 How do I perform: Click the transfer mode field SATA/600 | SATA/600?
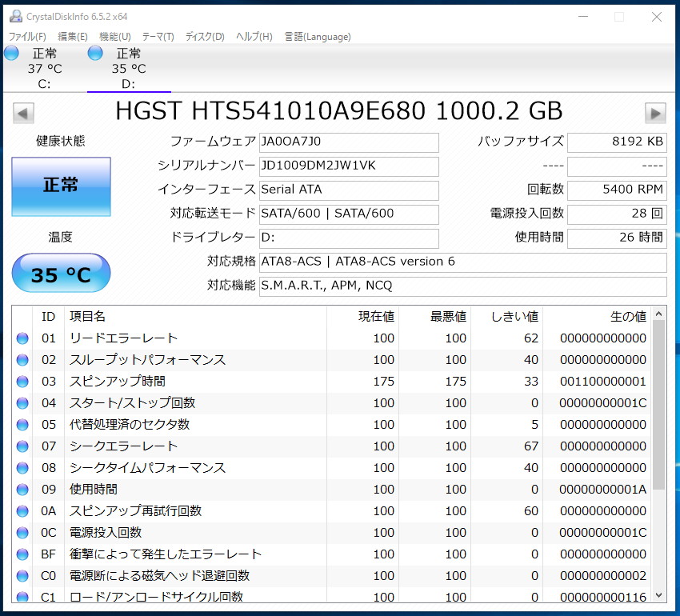coord(349,214)
